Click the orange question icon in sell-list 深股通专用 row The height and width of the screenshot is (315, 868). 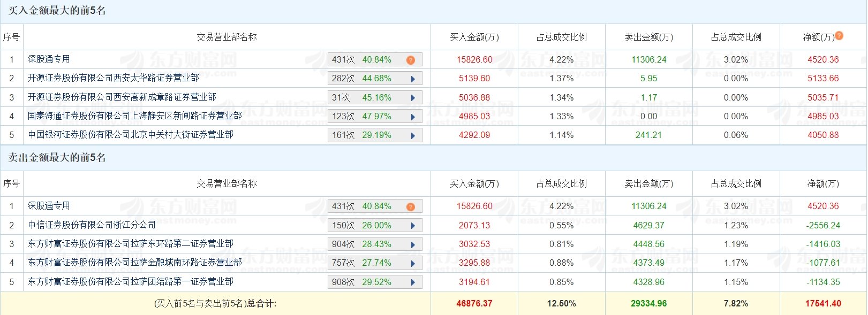[411, 206]
